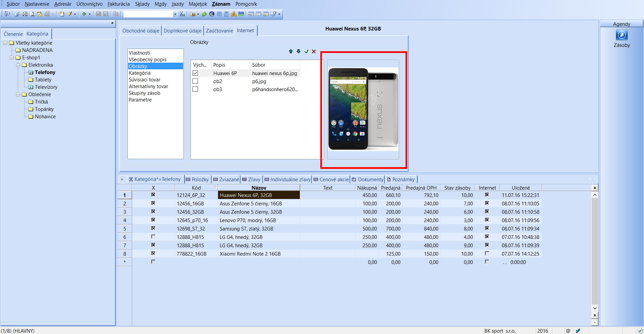The height and width of the screenshot is (334, 644).
Task: Toggle Internet checkbox for Samsung S7 row
Action: click(x=487, y=228)
